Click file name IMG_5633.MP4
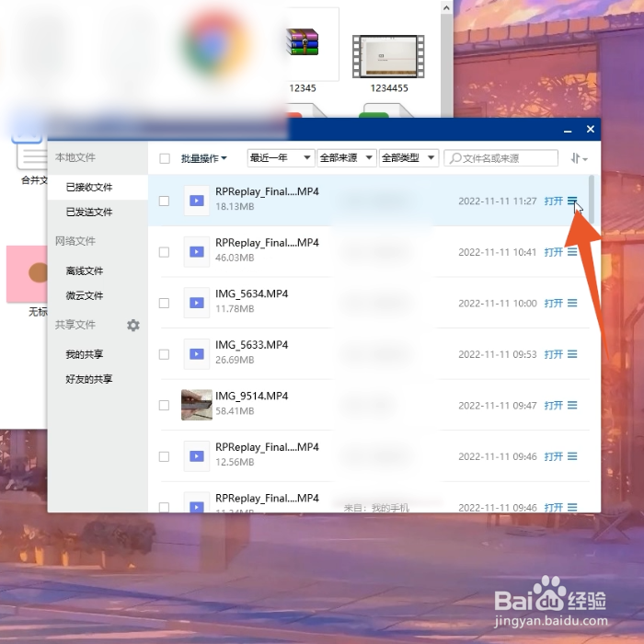Viewport: 644px width, 644px height. pos(251,345)
